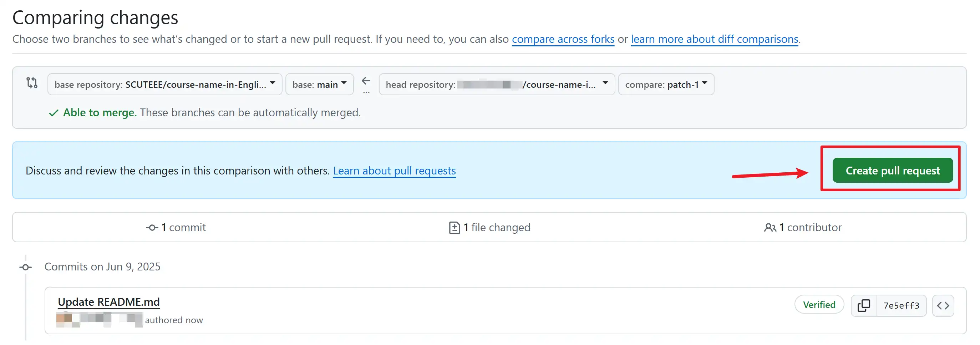The height and width of the screenshot is (345, 980).
Task: Open the "compare across forks" link
Action: (x=563, y=39)
